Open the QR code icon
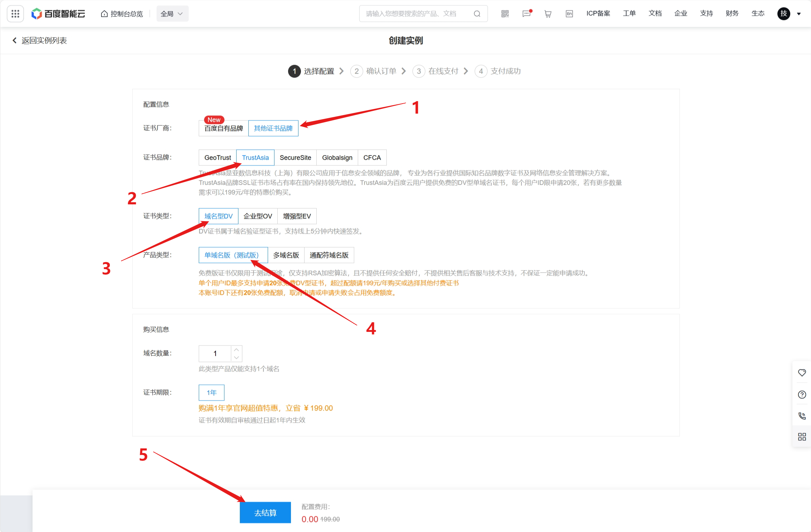Screen dimensions: 811x532 [505, 14]
